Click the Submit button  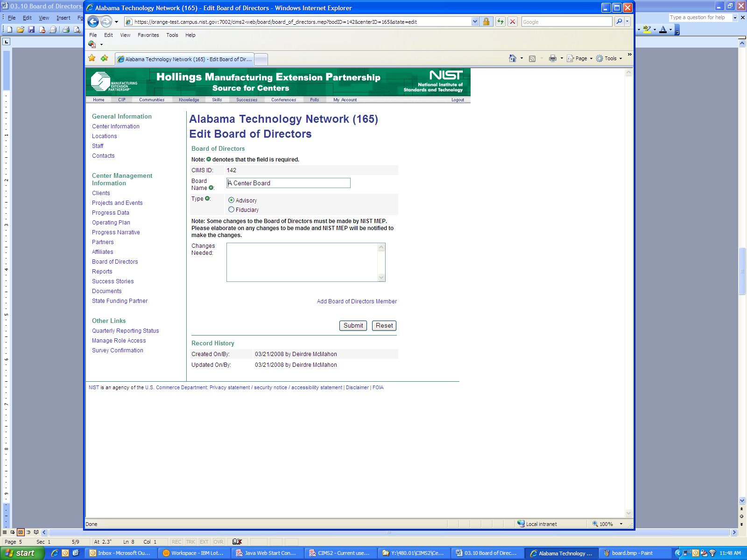[353, 326]
